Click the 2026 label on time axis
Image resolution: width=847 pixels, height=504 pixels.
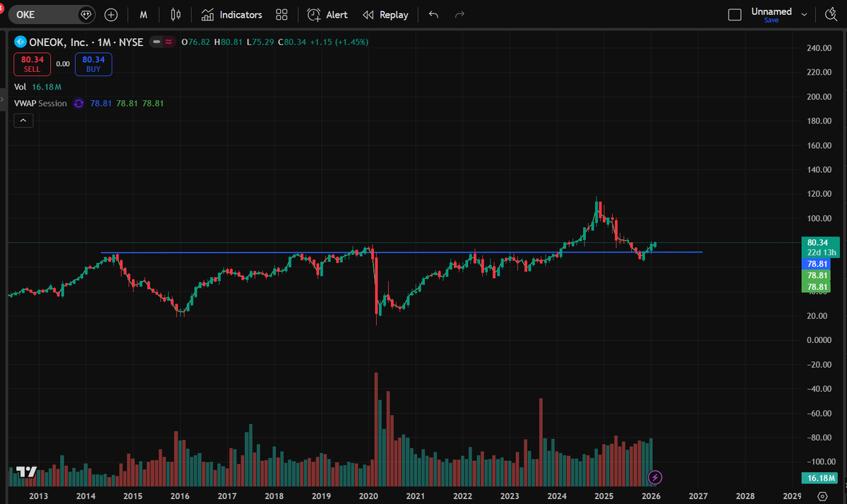[651, 497]
